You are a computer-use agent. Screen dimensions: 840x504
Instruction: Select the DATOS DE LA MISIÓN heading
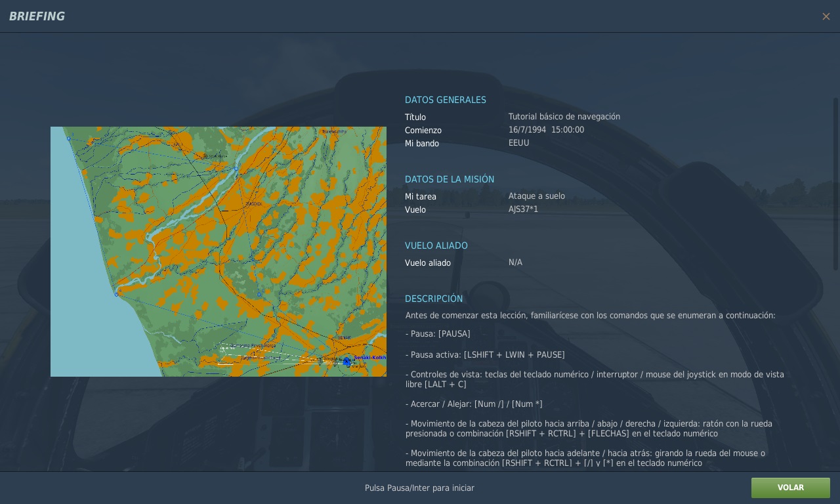[449, 179]
